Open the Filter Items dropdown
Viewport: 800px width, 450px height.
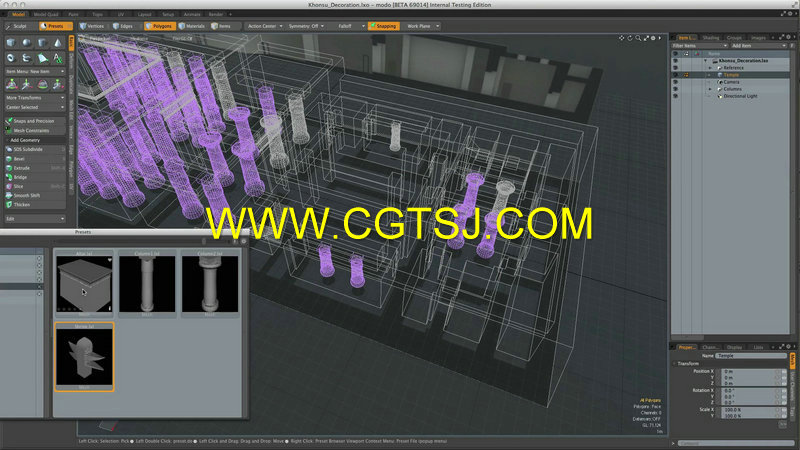699,46
